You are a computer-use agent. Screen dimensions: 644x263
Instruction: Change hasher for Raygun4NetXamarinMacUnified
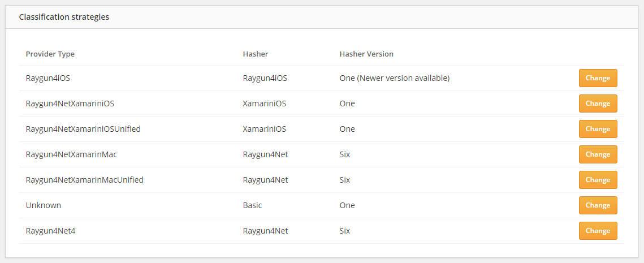[598, 180]
